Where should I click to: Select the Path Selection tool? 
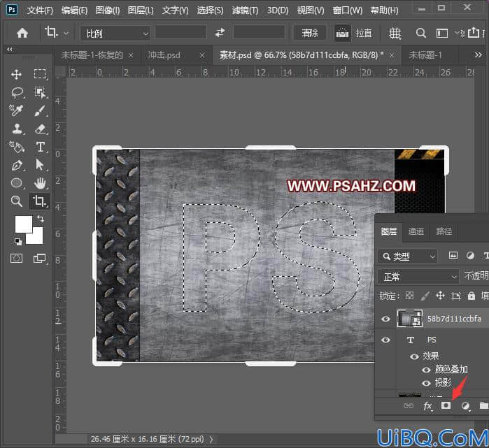pos(39,164)
